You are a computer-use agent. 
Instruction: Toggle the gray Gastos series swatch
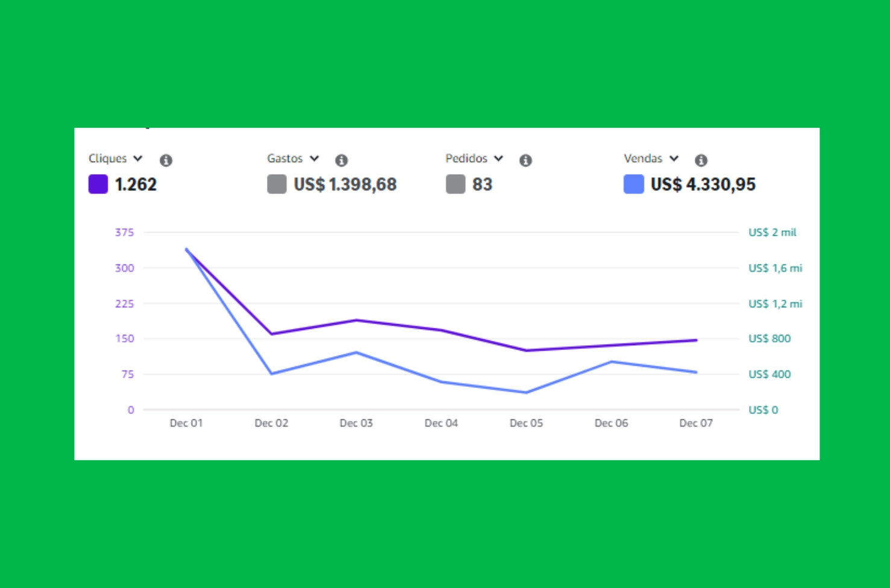coord(277,184)
